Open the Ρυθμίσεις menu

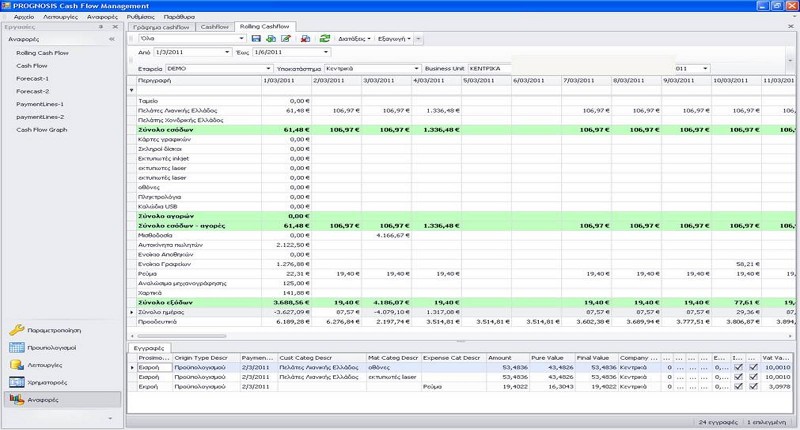(x=140, y=16)
